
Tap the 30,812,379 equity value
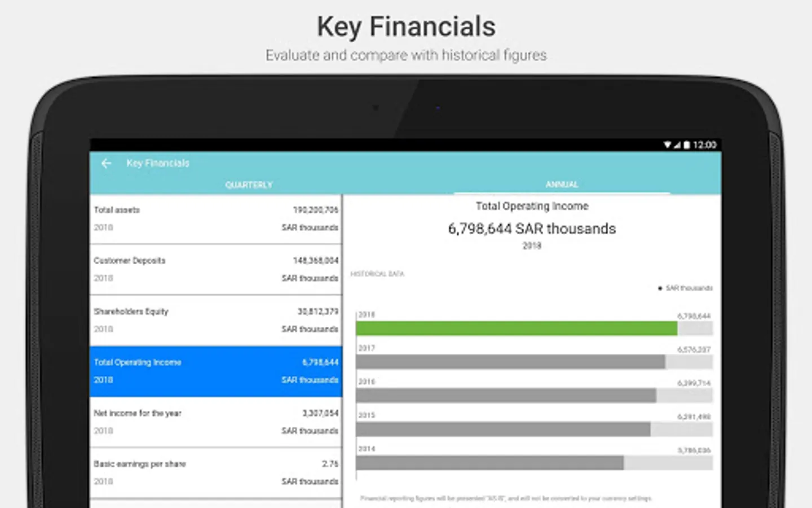318,312
